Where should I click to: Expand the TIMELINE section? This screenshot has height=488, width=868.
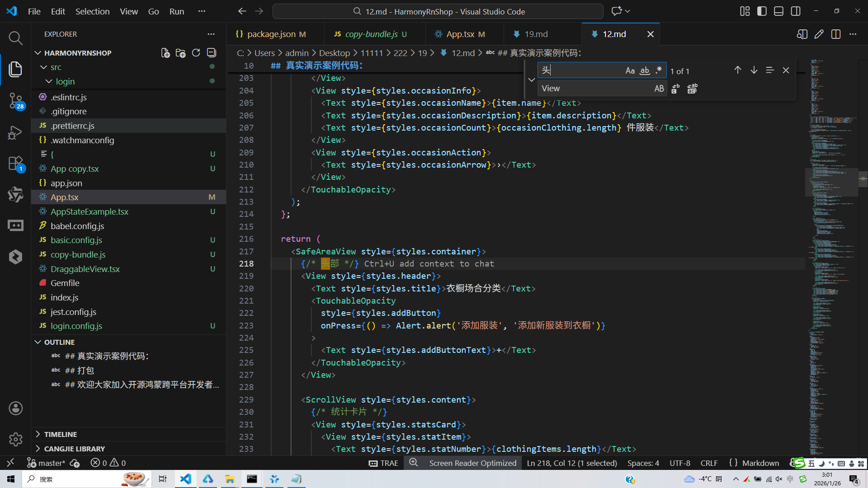[x=61, y=434]
